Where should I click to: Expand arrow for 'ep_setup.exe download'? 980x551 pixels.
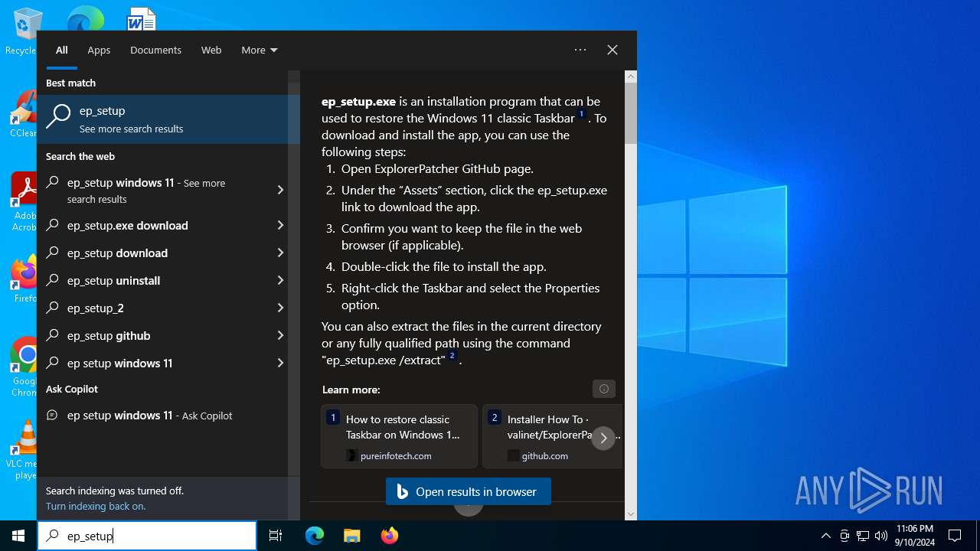(280, 225)
